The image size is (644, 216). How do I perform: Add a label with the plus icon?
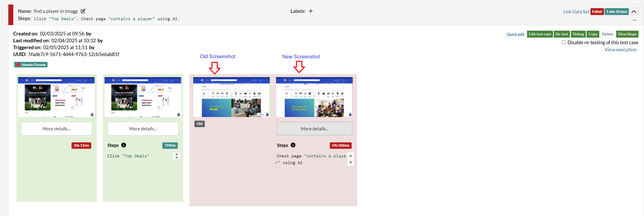[311, 11]
